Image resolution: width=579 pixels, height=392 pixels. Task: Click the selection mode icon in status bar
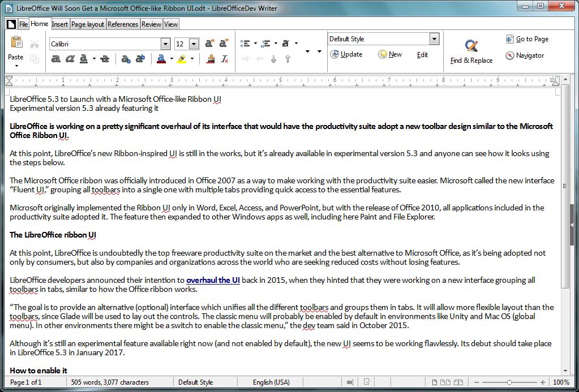(x=351, y=382)
